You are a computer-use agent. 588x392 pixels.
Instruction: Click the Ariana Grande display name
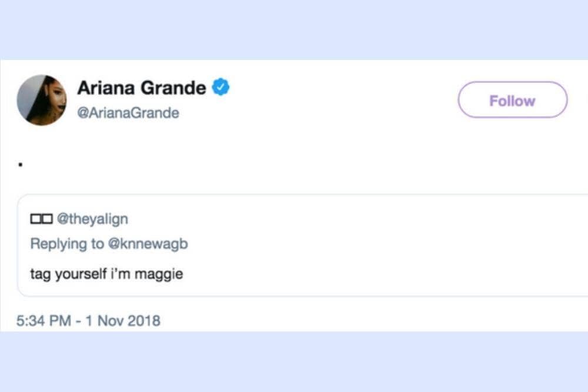pos(142,87)
